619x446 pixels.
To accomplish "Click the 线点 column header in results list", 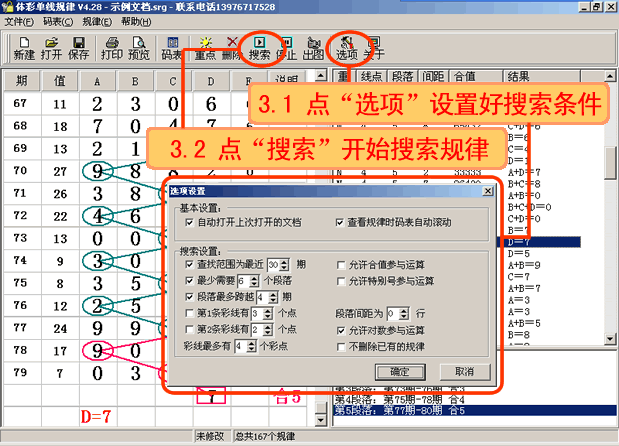I will tap(372, 76).
